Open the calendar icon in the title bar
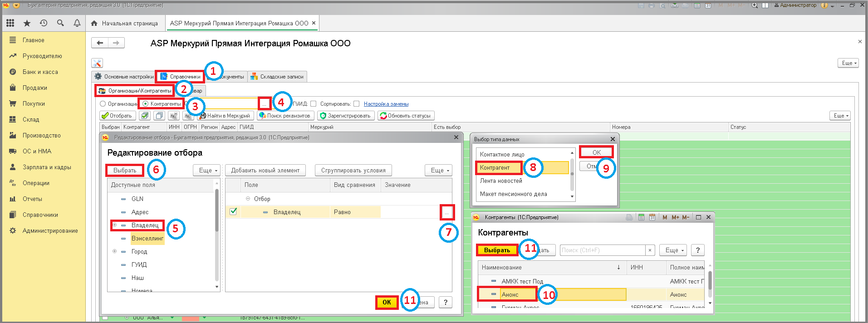Screen dimensions: 868x323 tap(708, 5)
